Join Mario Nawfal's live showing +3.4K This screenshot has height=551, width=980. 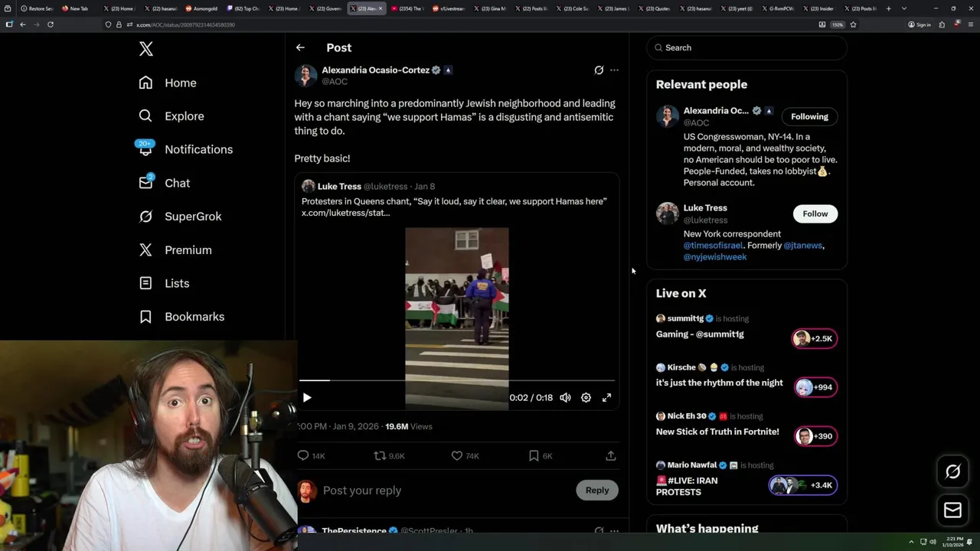click(x=802, y=485)
